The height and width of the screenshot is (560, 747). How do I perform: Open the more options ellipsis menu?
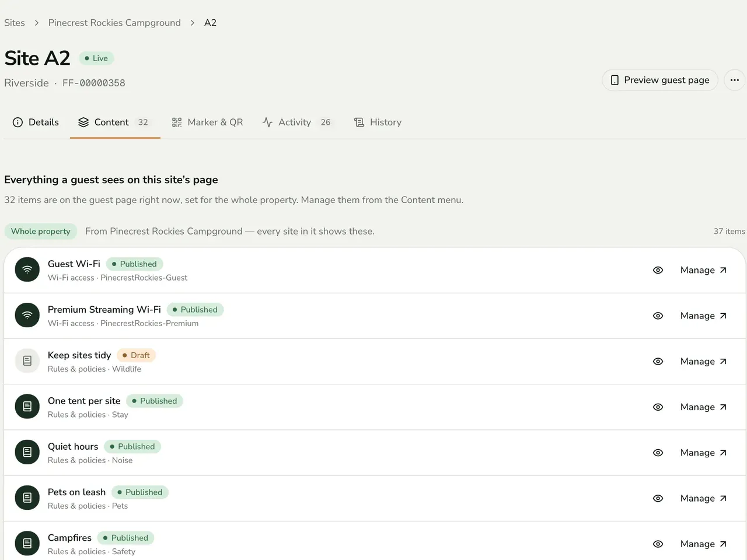(735, 80)
